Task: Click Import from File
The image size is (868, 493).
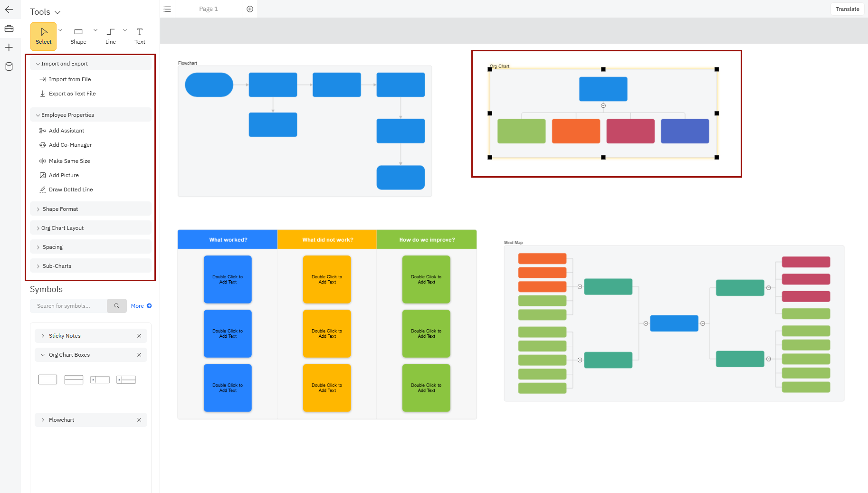Action: point(69,79)
